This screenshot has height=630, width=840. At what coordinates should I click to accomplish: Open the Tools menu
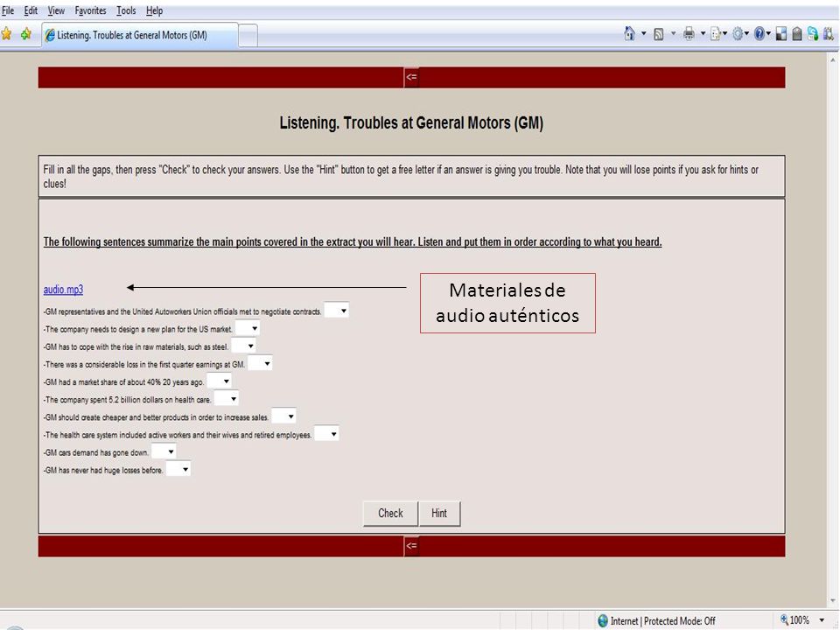[126, 10]
